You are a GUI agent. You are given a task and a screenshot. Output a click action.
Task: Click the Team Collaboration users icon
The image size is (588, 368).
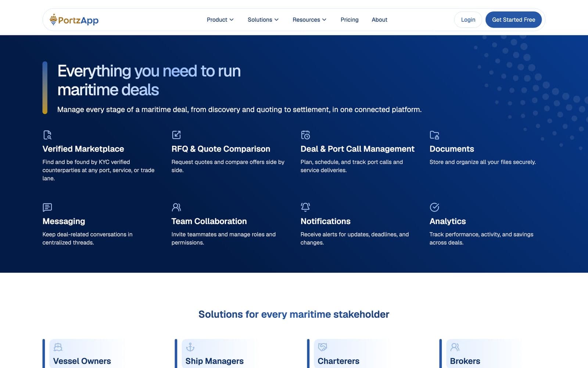(176, 207)
